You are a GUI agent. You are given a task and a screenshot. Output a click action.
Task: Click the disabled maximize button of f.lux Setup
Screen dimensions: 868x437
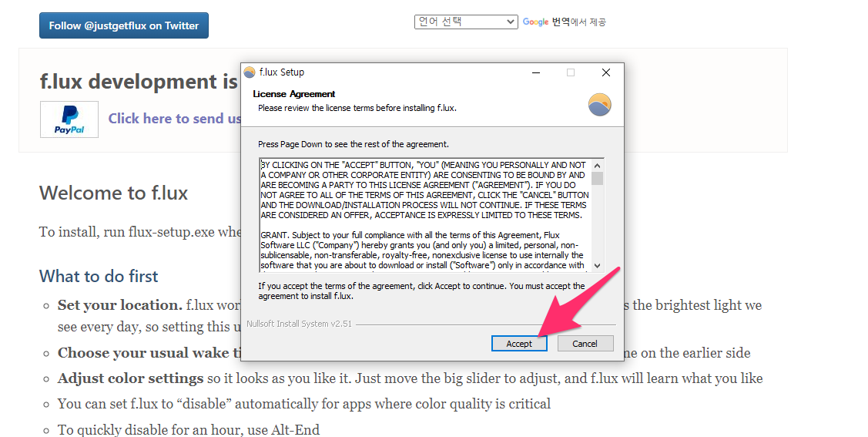click(571, 72)
